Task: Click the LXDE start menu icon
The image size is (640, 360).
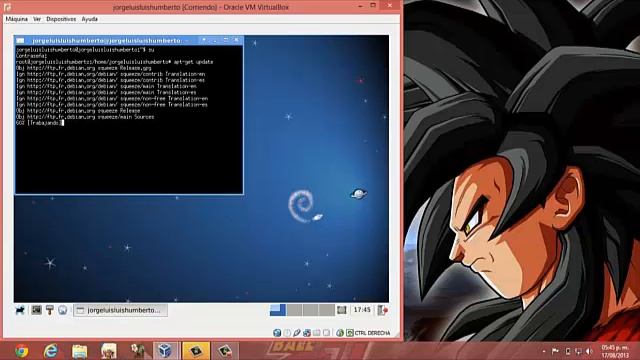Action: pyautogui.click(x=20, y=311)
